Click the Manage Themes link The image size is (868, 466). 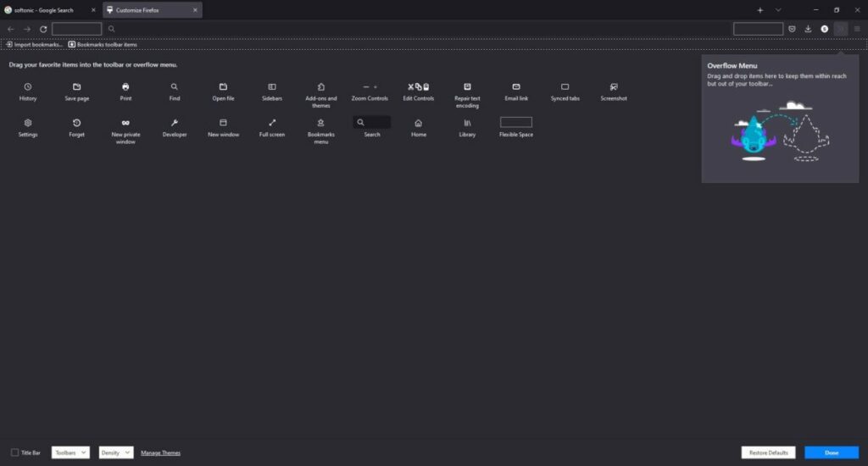[160, 452]
